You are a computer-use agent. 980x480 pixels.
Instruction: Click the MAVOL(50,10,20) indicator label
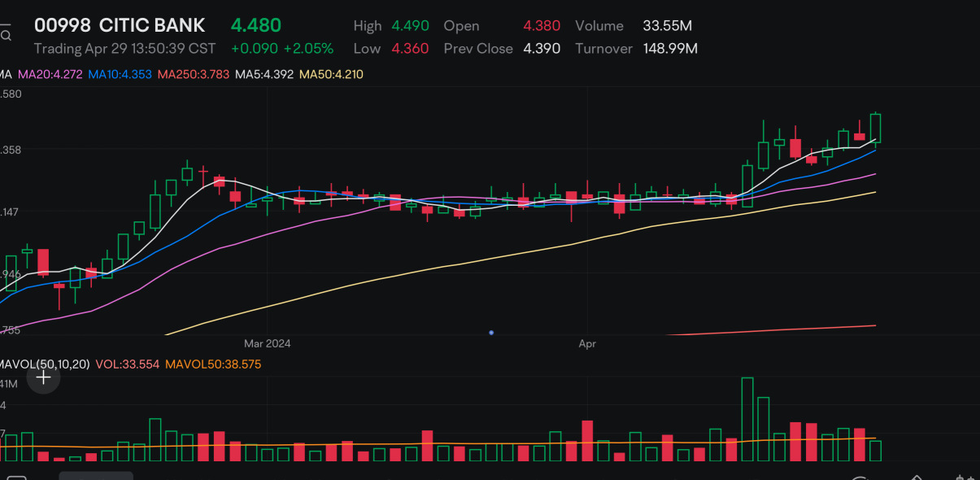click(45, 364)
